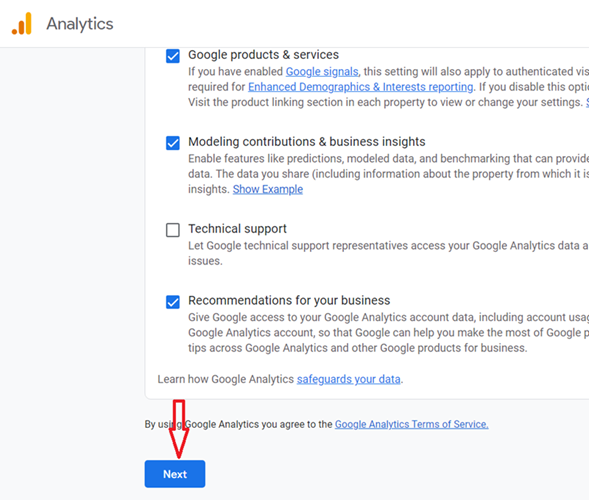589x500 pixels.
Task: Open the safeguards your data link
Action: pos(349,379)
